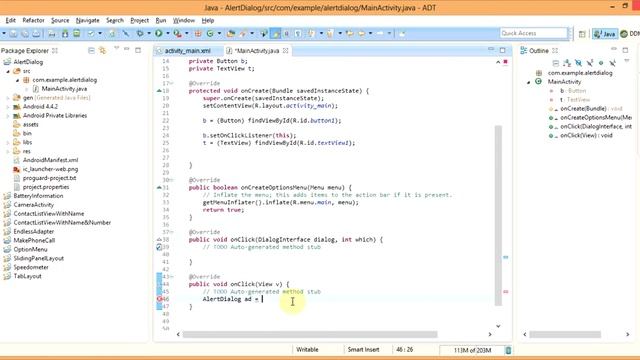Run Android Lint check icon
The width and height of the screenshot is (640, 360).
click(91, 33)
